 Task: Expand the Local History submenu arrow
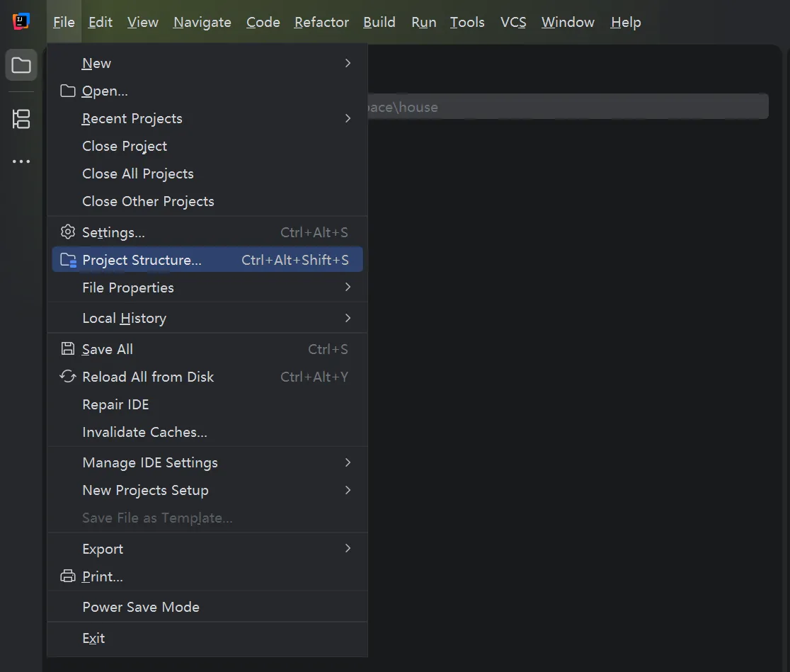pos(348,318)
